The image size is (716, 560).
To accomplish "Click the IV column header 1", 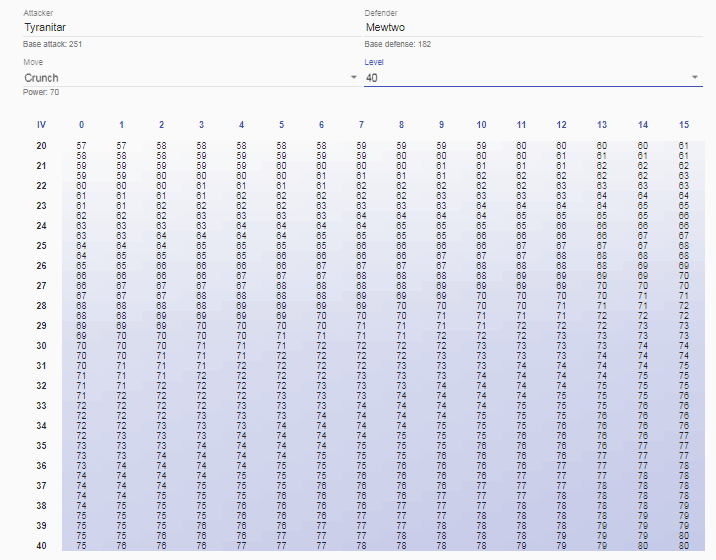I will 121,125.
